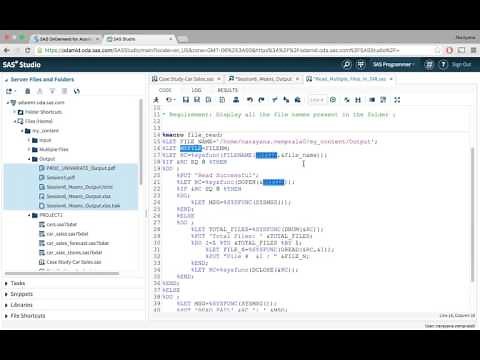Open the SAS Programmer dropdown
The height and width of the screenshot is (360, 480).
click(393, 64)
